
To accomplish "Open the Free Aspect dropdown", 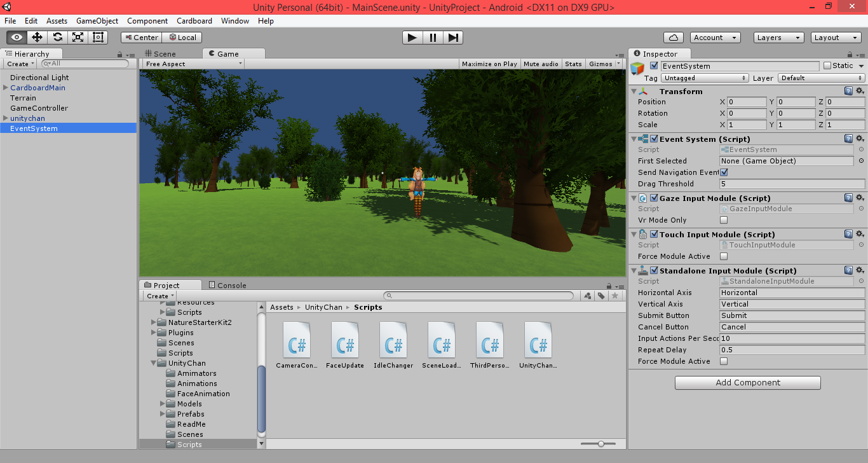I will click(x=193, y=64).
